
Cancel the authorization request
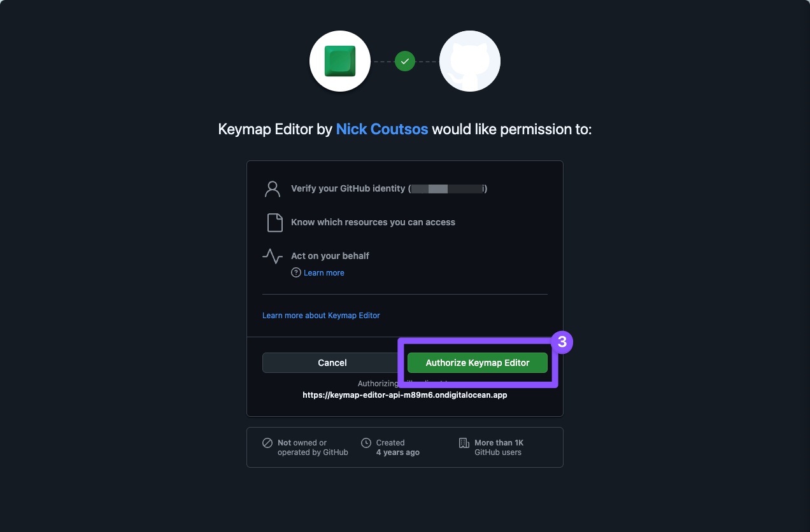[x=332, y=363]
